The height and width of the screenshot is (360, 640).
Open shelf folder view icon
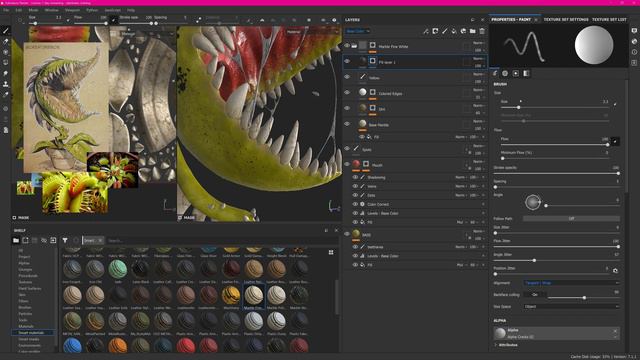click(x=16, y=240)
